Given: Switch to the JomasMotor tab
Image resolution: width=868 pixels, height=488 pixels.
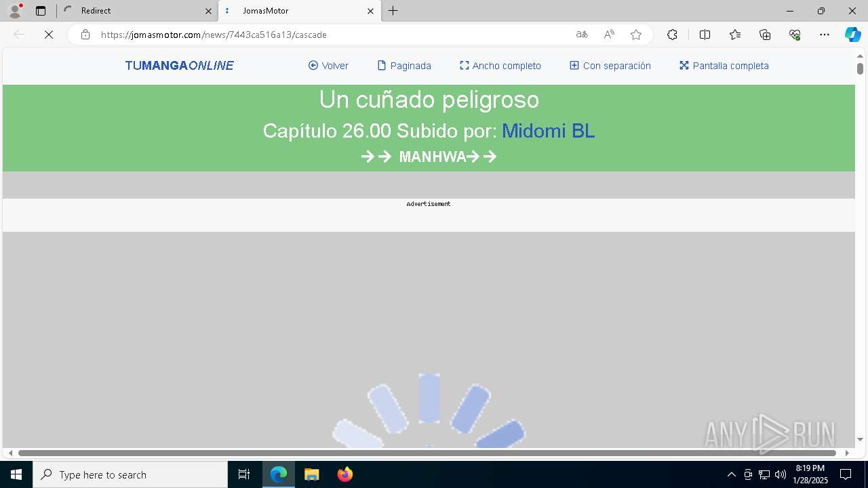Looking at the screenshot, I should 299,11.
